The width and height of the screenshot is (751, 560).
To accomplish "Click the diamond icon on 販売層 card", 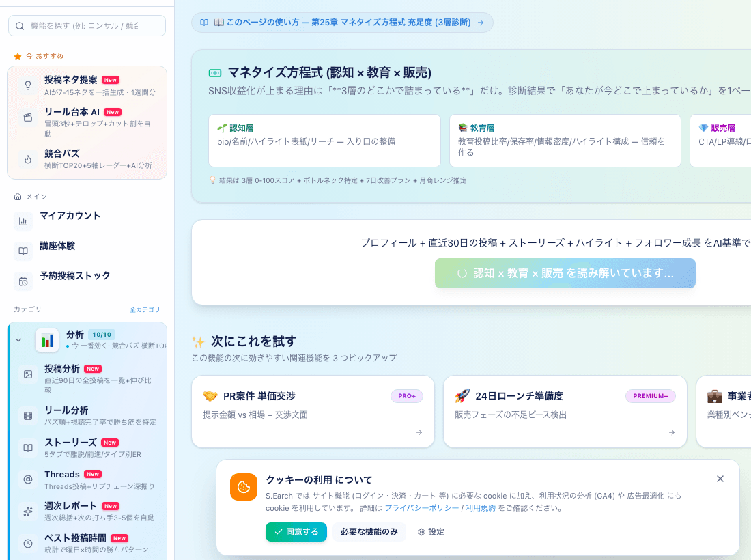I will pyautogui.click(x=703, y=128).
